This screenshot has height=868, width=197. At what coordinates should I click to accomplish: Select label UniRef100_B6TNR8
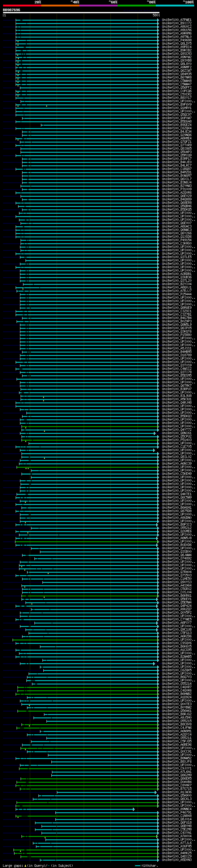pyautogui.click(x=176, y=78)
